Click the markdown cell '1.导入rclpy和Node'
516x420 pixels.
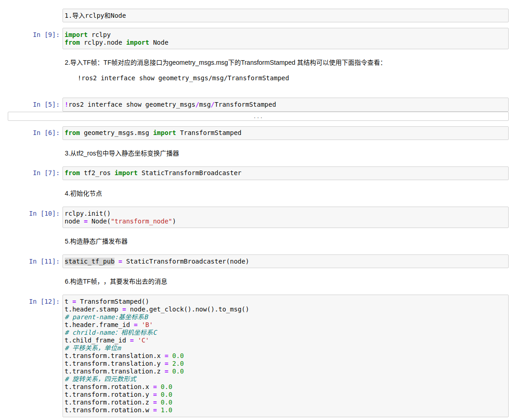[x=95, y=16]
